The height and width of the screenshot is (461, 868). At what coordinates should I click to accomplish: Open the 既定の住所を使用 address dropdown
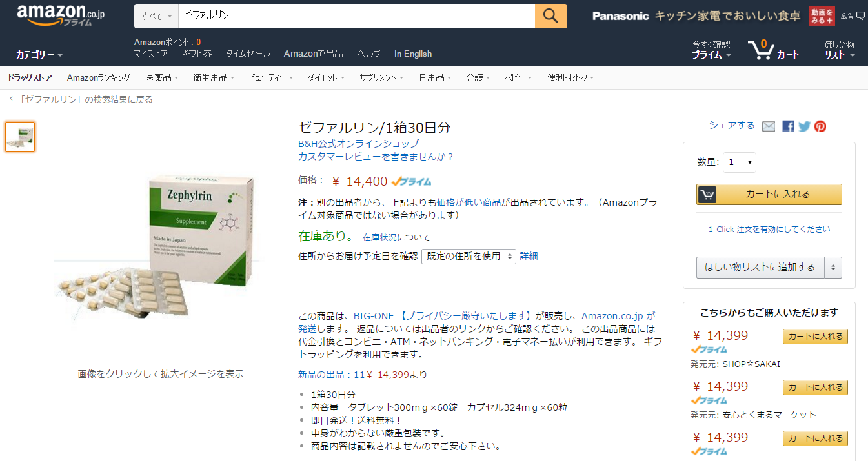[469, 256]
